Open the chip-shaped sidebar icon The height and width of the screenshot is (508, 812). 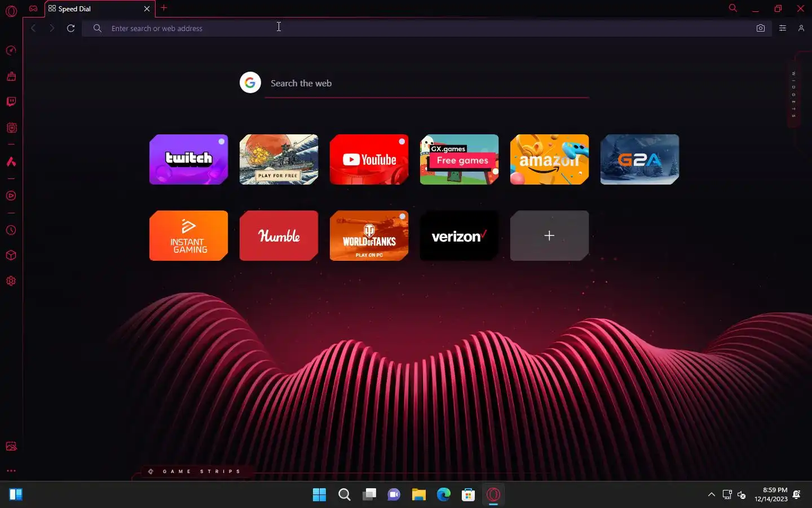point(11,128)
